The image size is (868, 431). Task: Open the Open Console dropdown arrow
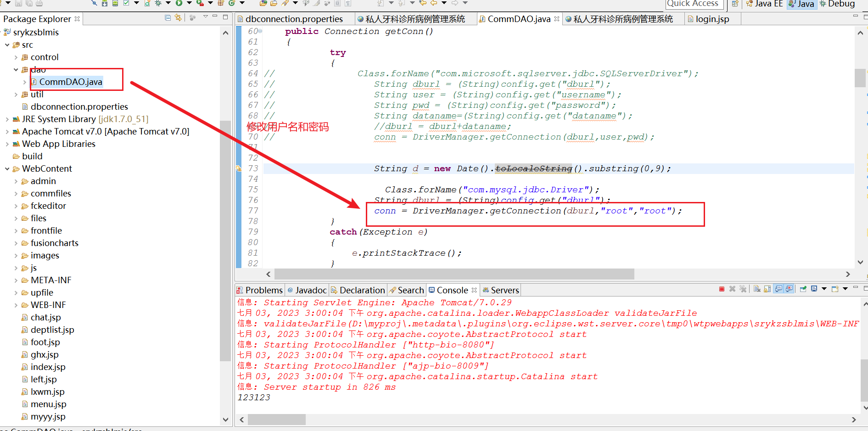[845, 289]
